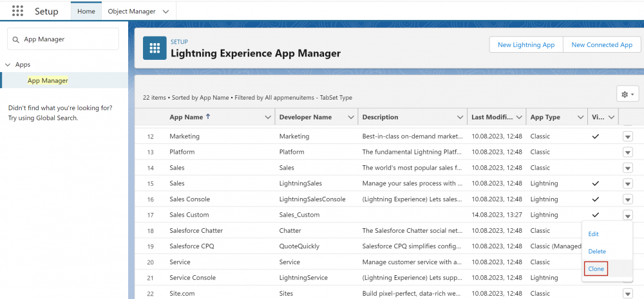
Task: Choose Edit from the row menu
Action: point(594,234)
